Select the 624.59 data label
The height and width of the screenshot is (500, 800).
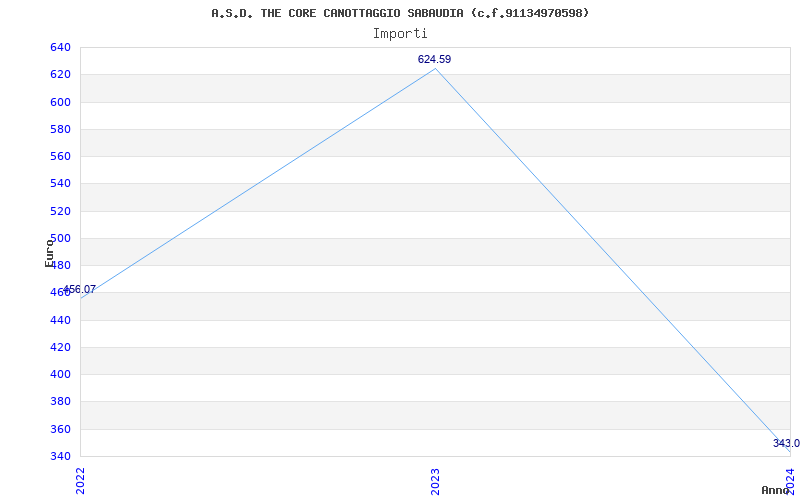[434, 59]
